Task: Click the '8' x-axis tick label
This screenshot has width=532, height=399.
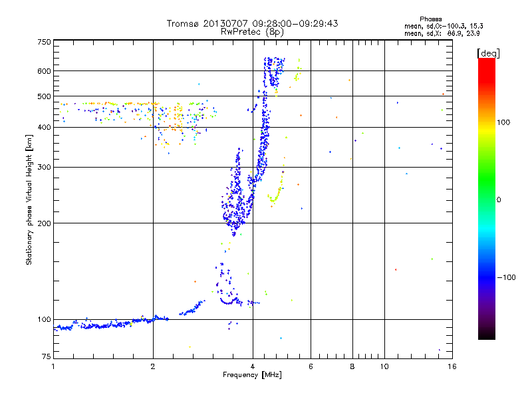Action: tap(352, 366)
